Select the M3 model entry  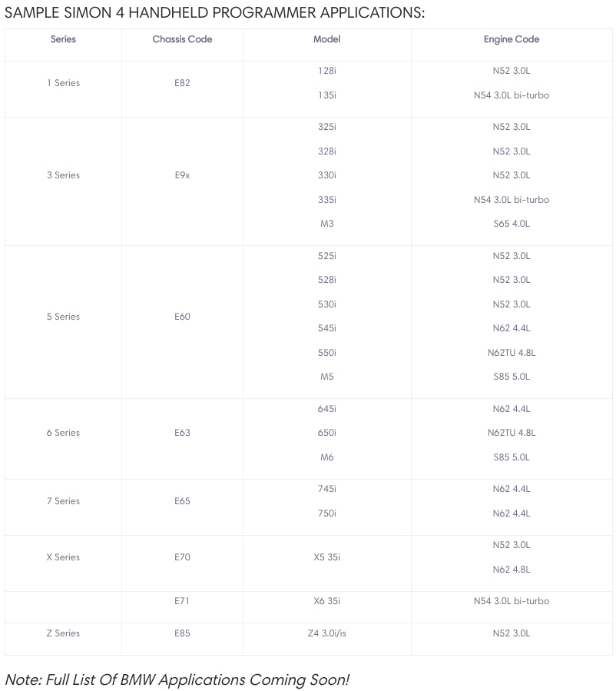pyautogui.click(x=326, y=224)
